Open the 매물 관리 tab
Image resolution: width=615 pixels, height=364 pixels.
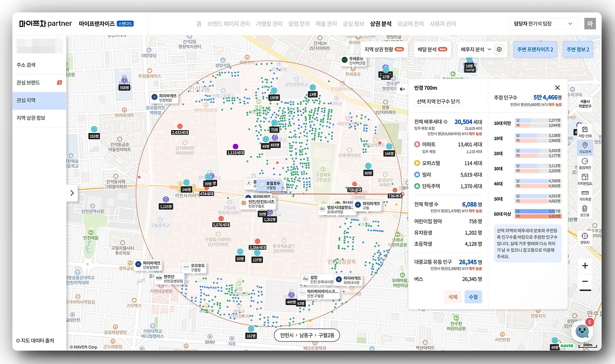click(326, 24)
